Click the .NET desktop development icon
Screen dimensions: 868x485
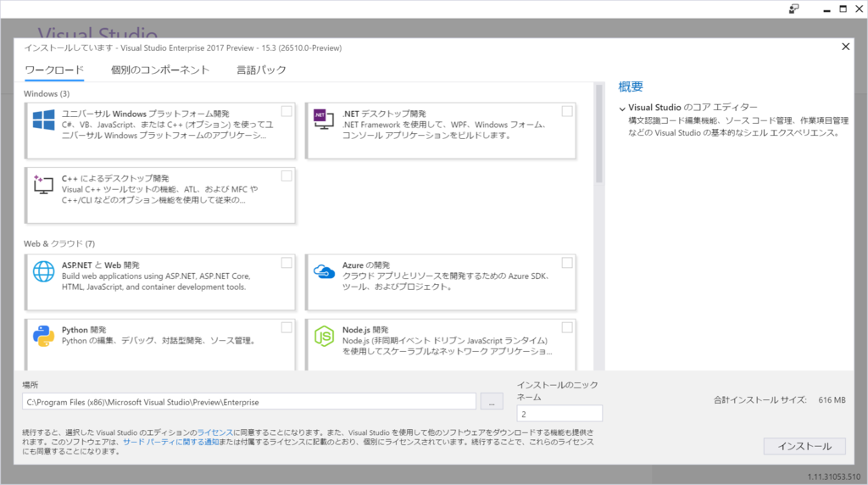[x=324, y=119]
